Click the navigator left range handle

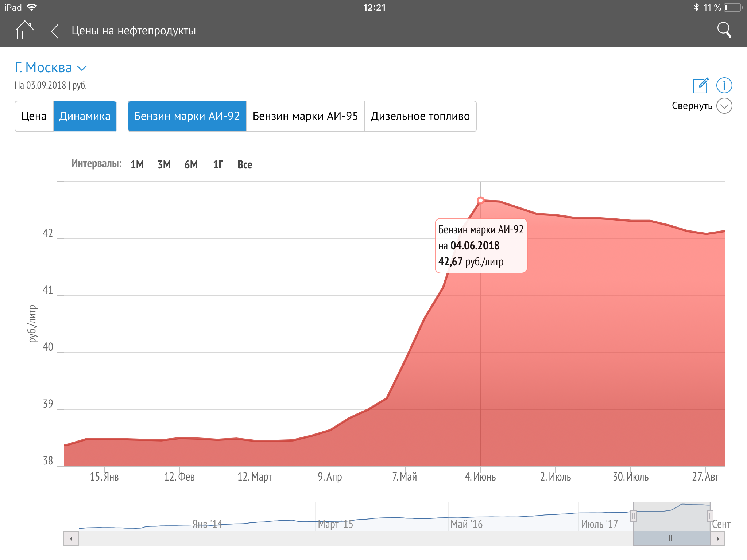pos(634,516)
